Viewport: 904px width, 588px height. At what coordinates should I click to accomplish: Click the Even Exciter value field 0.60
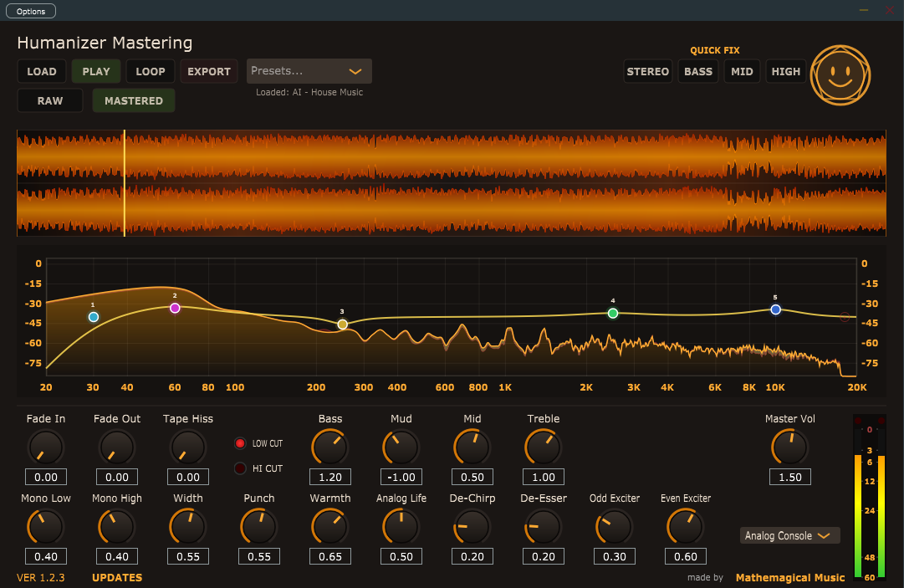[686, 556]
